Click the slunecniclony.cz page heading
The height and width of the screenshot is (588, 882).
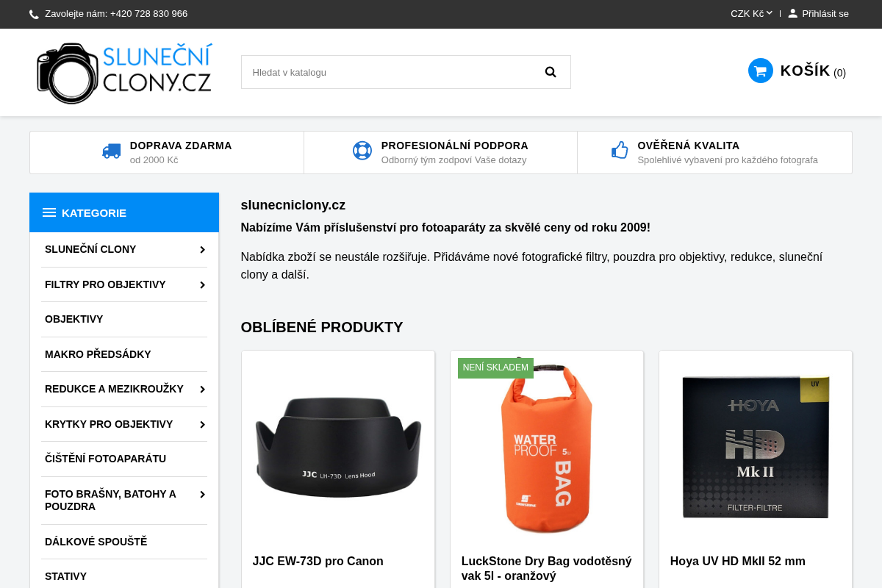pyautogui.click(x=293, y=205)
